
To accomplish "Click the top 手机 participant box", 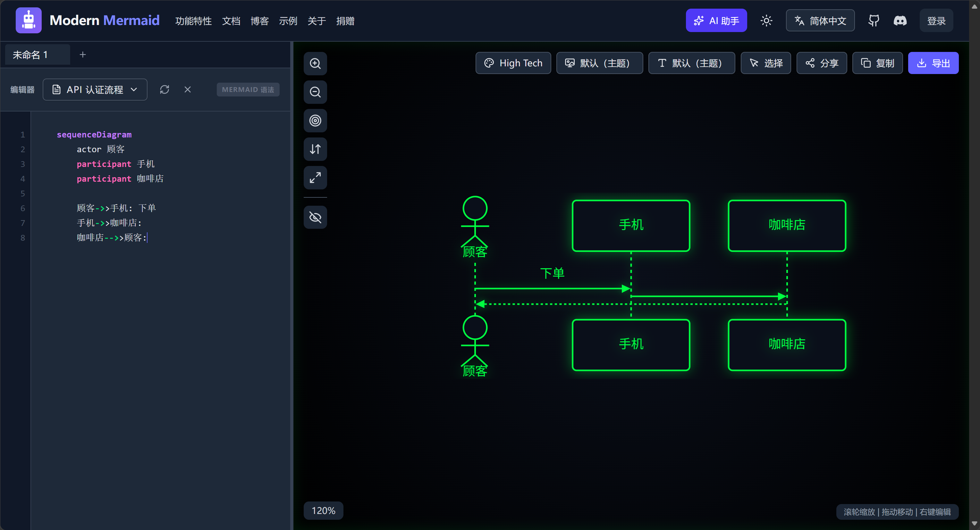I will (x=631, y=225).
